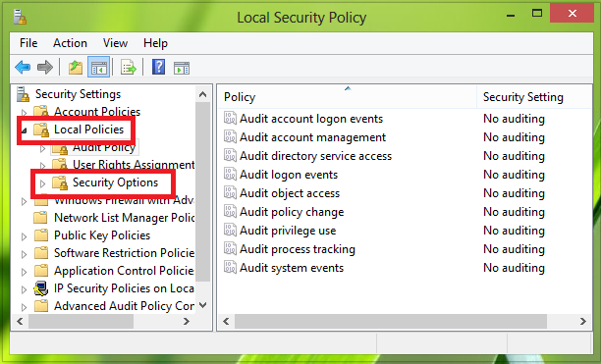Image resolution: width=601 pixels, height=364 pixels.
Task: Expand the Public Key Policies node
Action: (24, 236)
